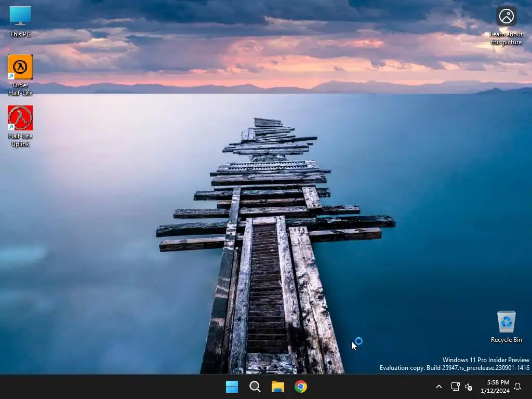
Task: Open the network status tray icon
Action: click(x=455, y=387)
